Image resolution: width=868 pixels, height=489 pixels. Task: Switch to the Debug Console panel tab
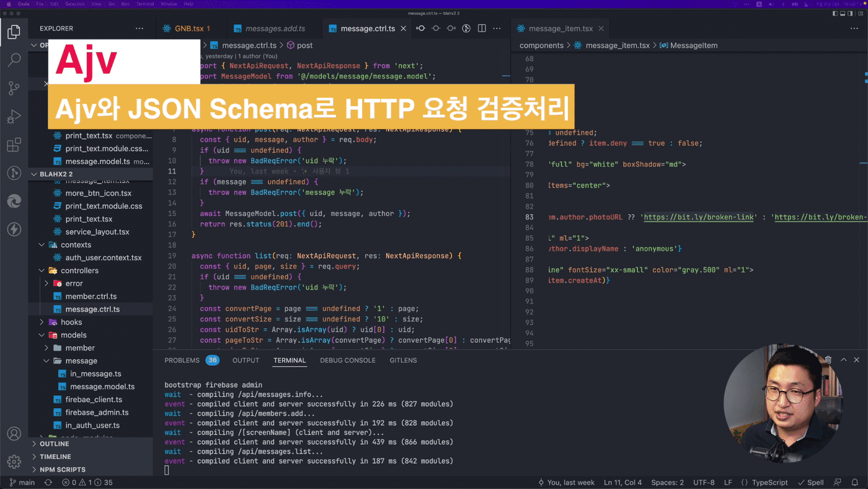[348, 360]
